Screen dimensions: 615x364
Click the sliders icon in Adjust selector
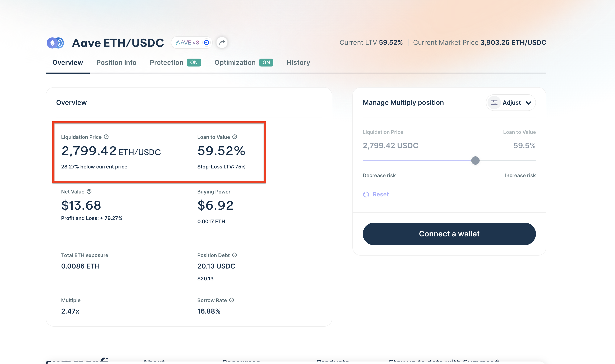pyautogui.click(x=494, y=103)
